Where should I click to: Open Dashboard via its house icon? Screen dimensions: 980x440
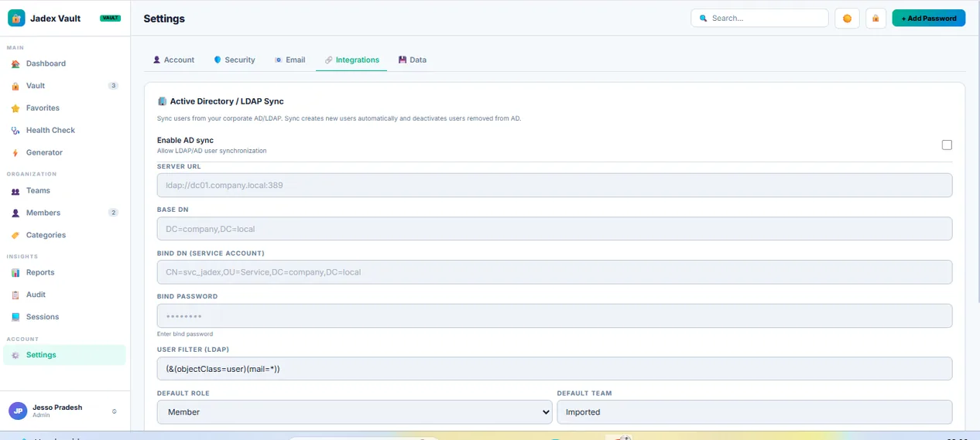15,64
